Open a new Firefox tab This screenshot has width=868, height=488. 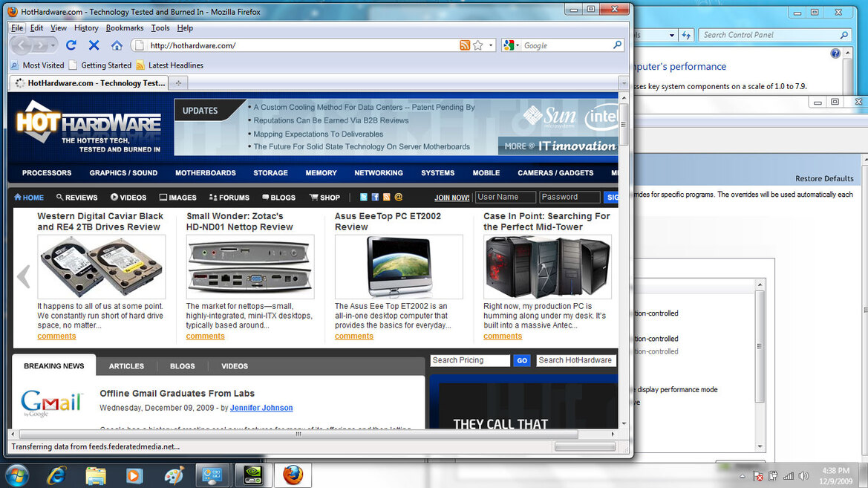coord(178,83)
